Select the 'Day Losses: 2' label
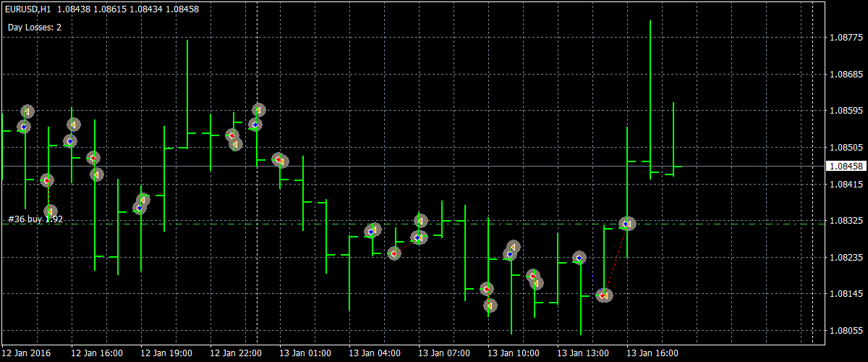The width and height of the screenshot is (868, 362). coord(35,27)
